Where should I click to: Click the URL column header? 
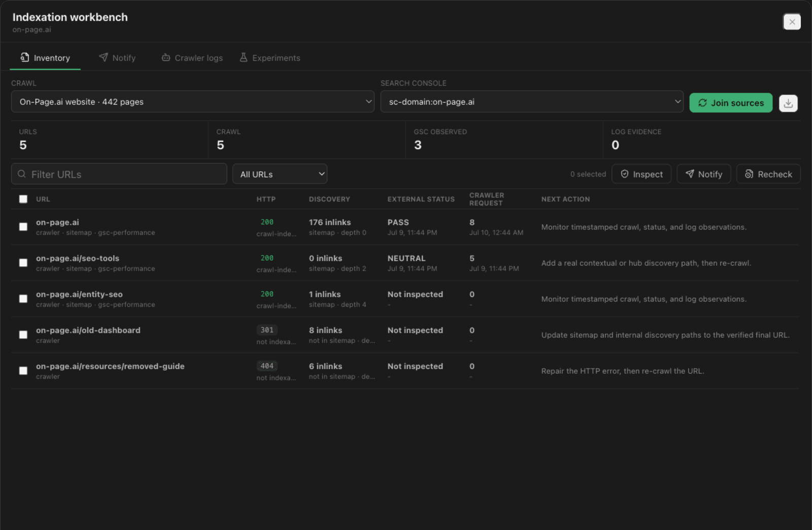click(43, 199)
